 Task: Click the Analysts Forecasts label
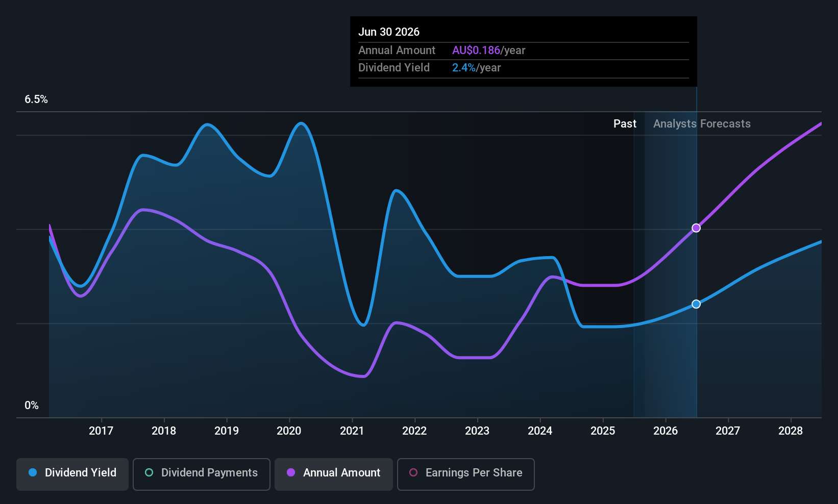702,124
